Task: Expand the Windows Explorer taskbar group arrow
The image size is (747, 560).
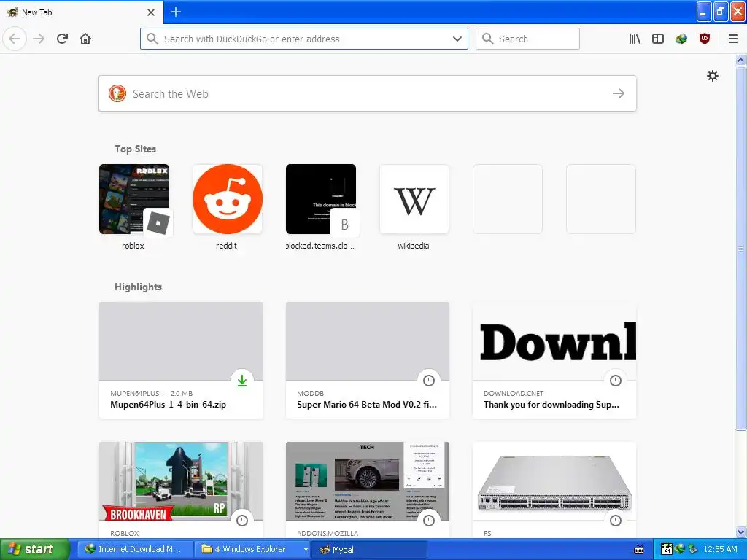Action: click(x=306, y=549)
